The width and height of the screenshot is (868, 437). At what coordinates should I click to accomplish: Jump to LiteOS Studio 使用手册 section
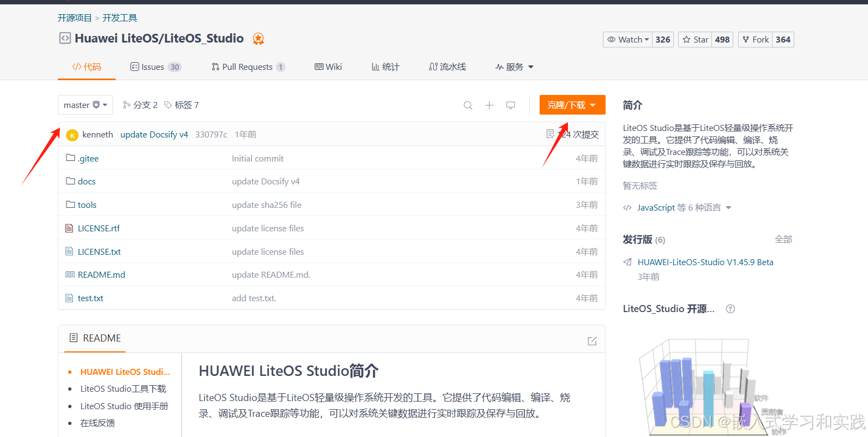pos(124,406)
